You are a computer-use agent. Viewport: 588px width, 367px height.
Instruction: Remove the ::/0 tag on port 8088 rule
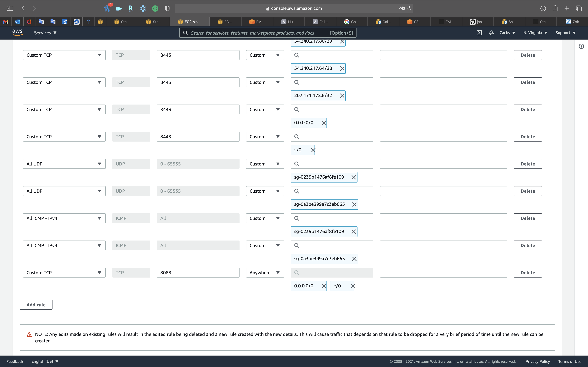[x=352, y=286]
